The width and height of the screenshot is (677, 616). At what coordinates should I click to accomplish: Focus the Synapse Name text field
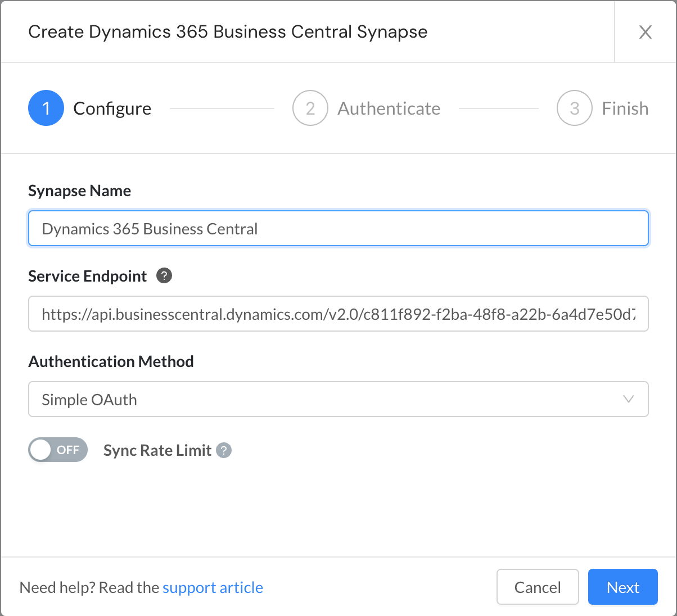click(338, 229)
